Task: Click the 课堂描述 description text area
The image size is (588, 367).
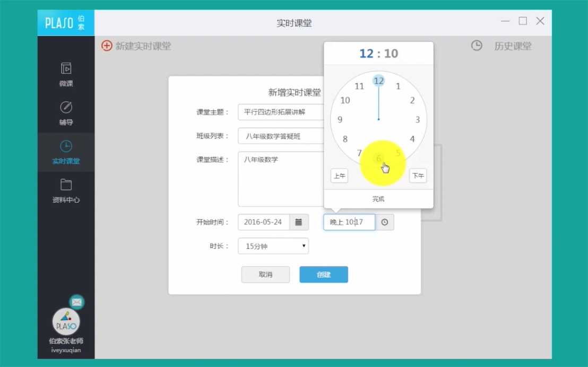Action: pyautogui.click(x=281, y=179)
